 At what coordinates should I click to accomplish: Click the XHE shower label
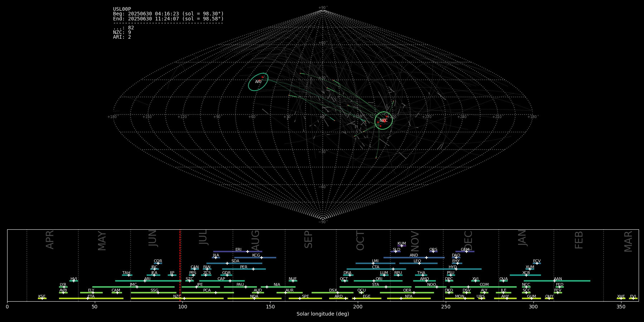point(621,297)
